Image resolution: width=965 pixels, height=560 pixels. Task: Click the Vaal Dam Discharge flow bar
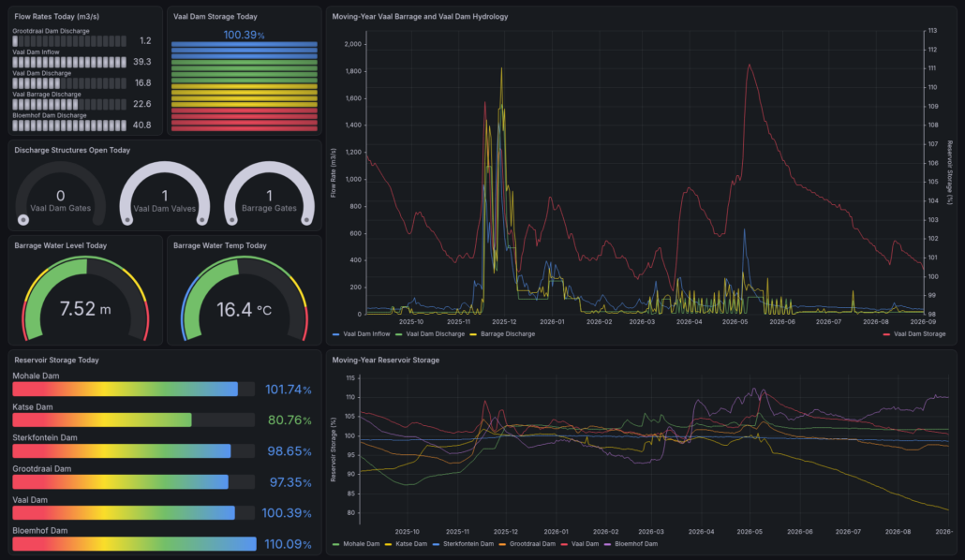coord(69,83)
